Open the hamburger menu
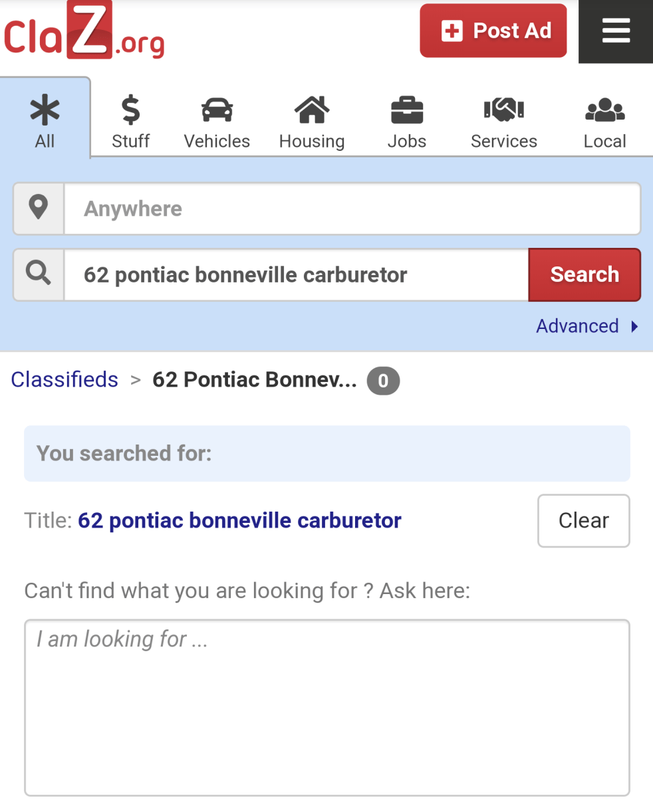653x812 pixels. click(x=616, y=31)
